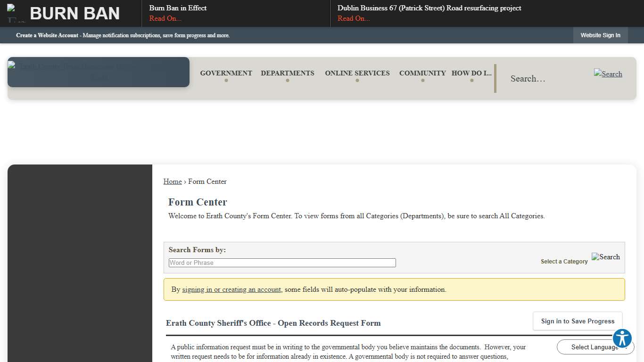Open the Google Translate widget icon

[x=595, y=347]
